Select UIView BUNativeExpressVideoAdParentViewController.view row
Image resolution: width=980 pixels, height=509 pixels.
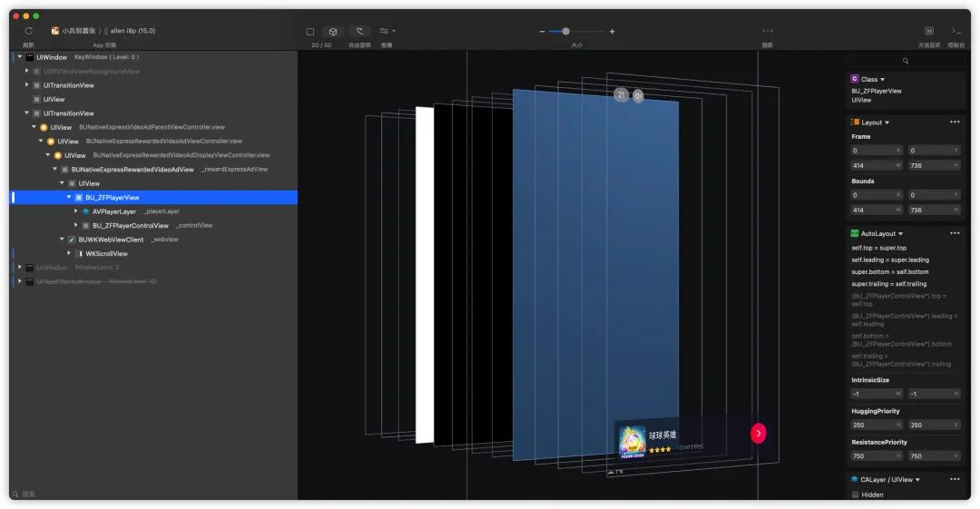pos(153,128)
